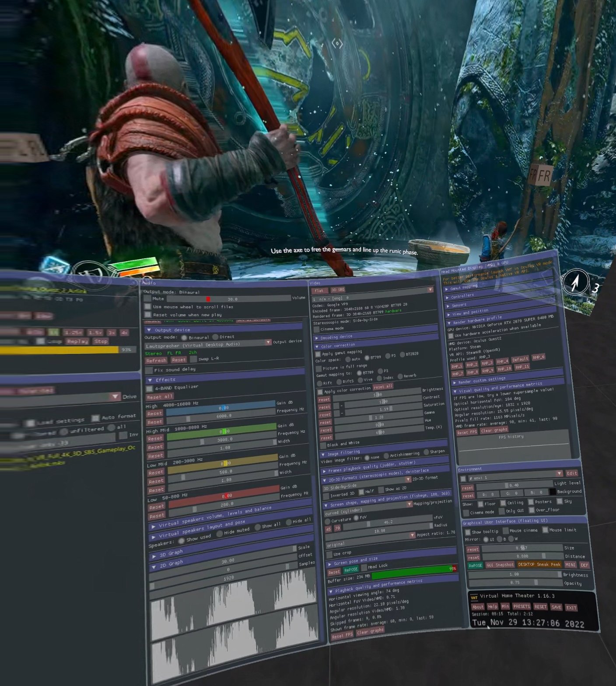Image resolution: width=616 pixels, height=686 pixels.
Task: Click reset all next to Apply color correction
Action: point(383,387)
